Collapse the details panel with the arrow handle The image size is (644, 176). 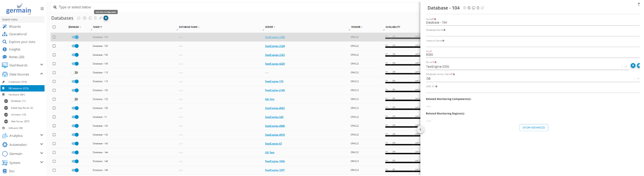pos(420,130)
